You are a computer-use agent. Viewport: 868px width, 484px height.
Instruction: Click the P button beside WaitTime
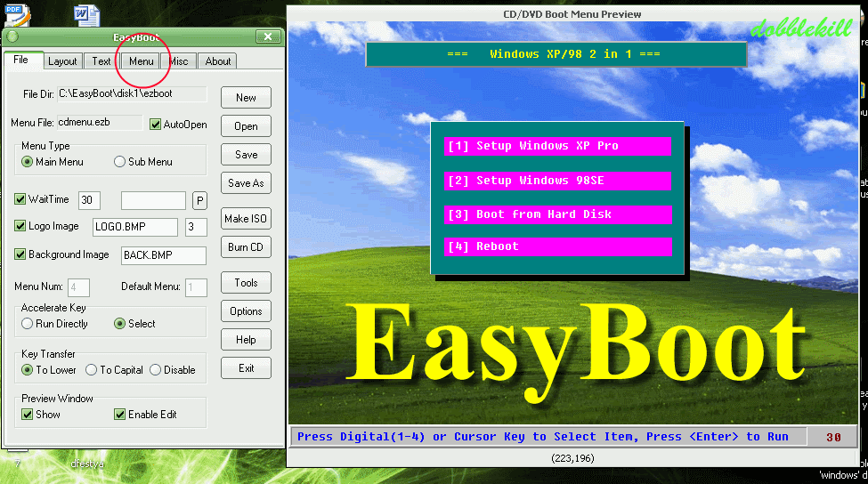(199, 201)
